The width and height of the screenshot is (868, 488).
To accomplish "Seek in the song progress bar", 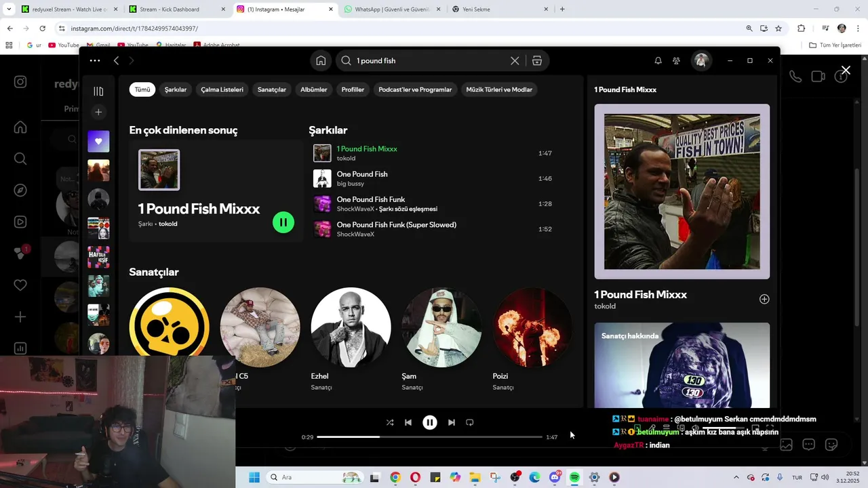I will [429, 437].
